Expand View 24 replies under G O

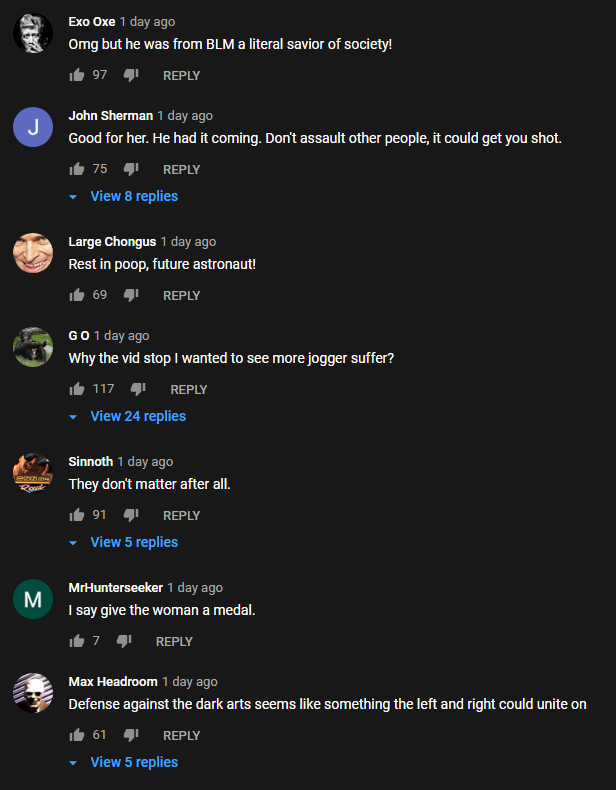127,416
